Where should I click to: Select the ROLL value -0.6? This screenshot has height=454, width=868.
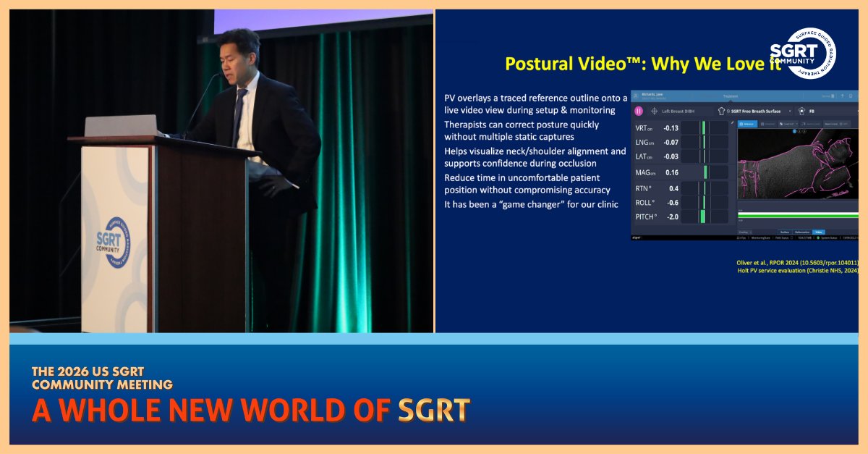point(673,203)
